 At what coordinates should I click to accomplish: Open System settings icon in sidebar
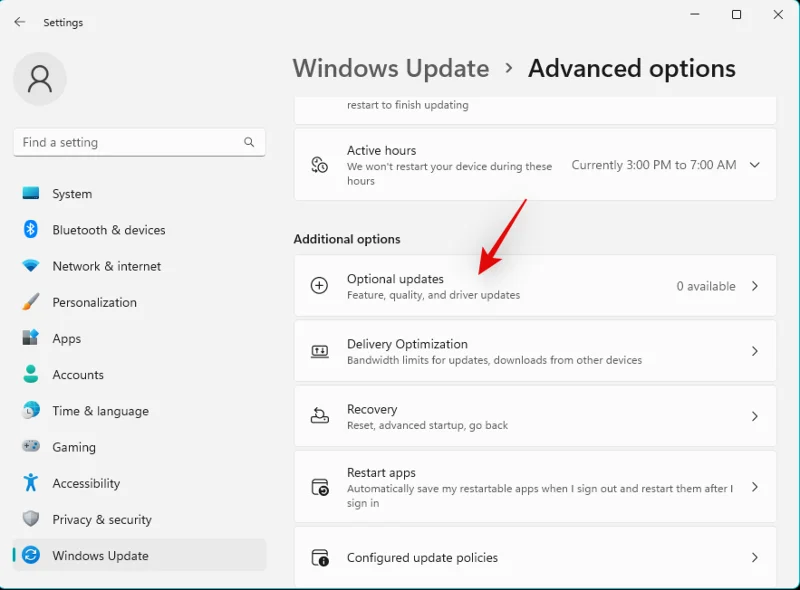[x=32, y=193]
